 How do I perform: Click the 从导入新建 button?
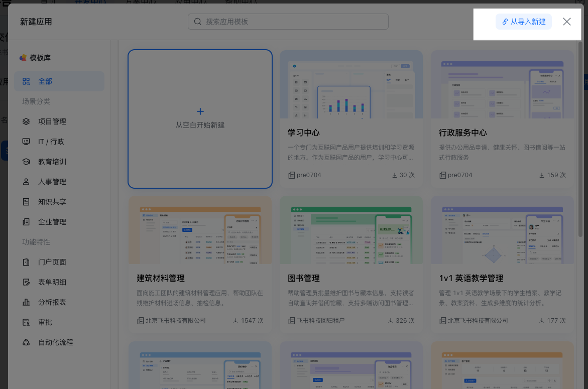click(x=524, y=22)
